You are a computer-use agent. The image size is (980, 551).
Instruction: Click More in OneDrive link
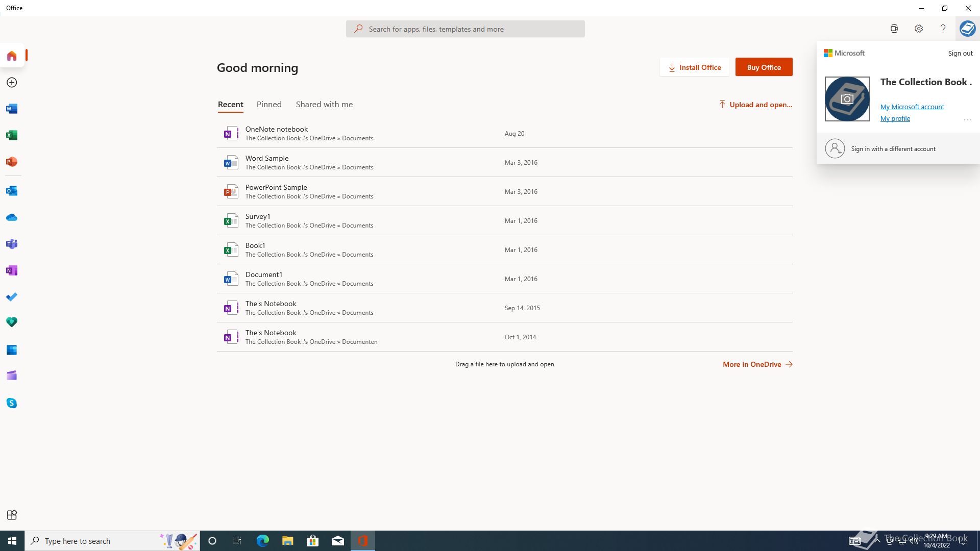click(x=757, y=364)
